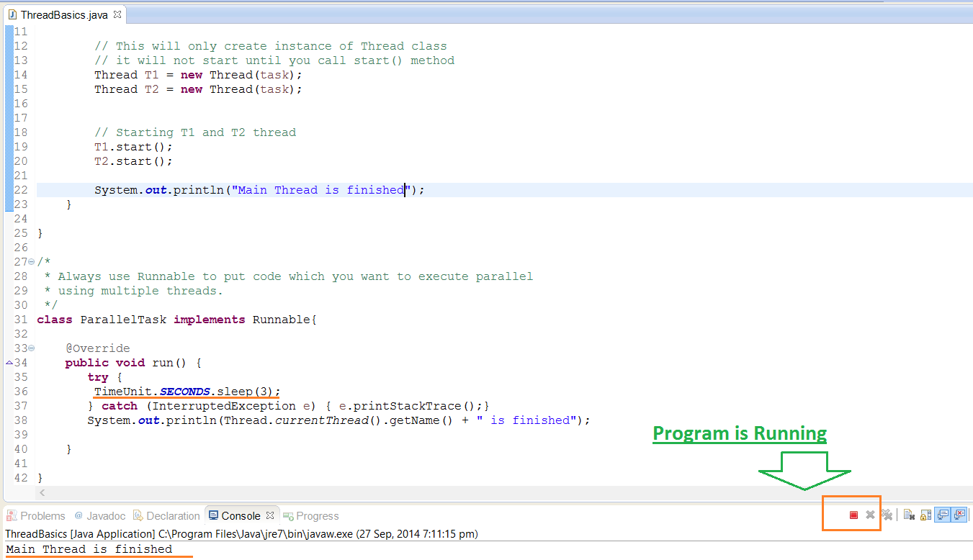Click the Declaration view icon
The image size is (973, 560).
click(x=140, y=515)
